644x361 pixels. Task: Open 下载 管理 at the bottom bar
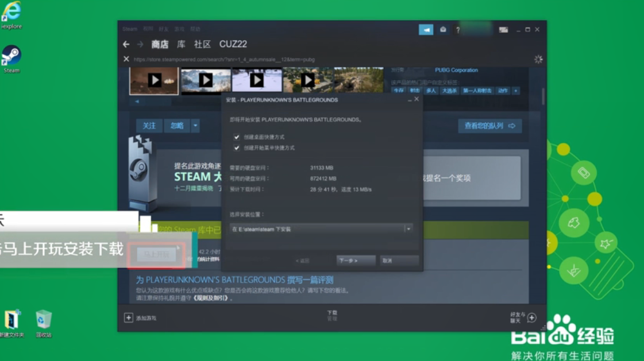pos(332,316)
